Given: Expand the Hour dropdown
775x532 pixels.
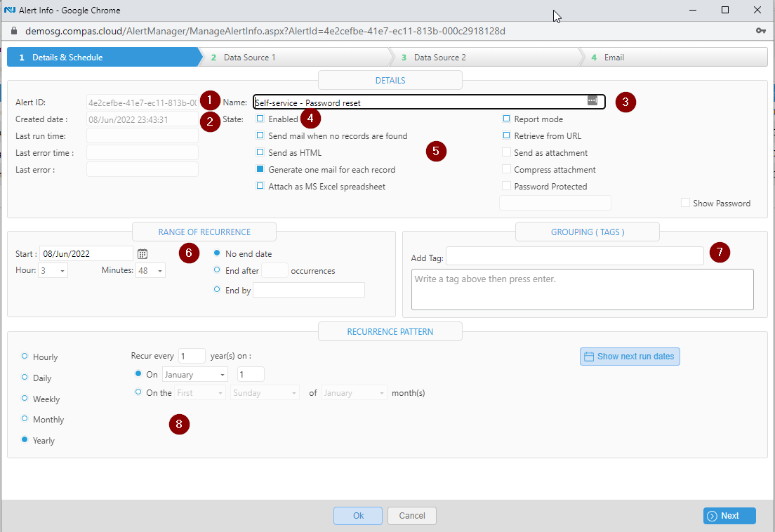Looking at the screenshot, I should click(53, 271).
